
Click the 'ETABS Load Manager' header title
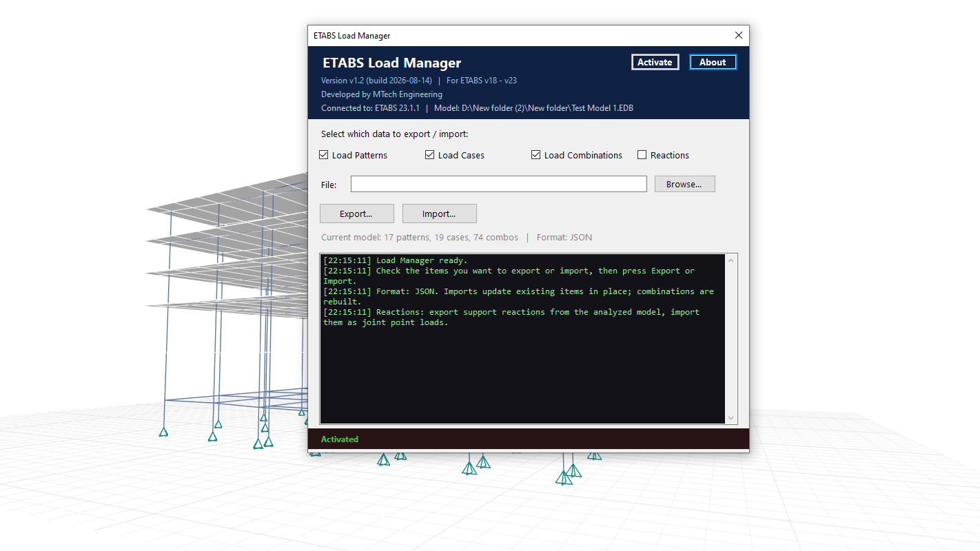tap(392, 63)
